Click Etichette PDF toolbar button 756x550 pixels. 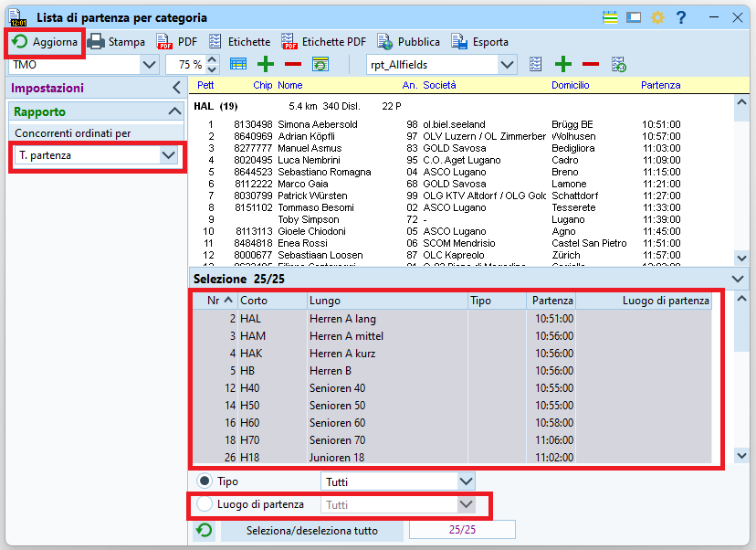[x=323, y=42]
